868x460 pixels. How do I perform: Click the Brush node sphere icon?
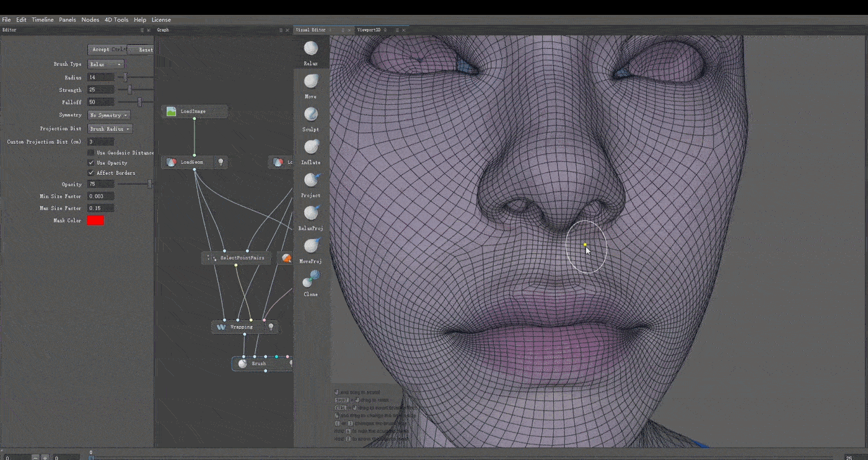[x=243, y=363]
